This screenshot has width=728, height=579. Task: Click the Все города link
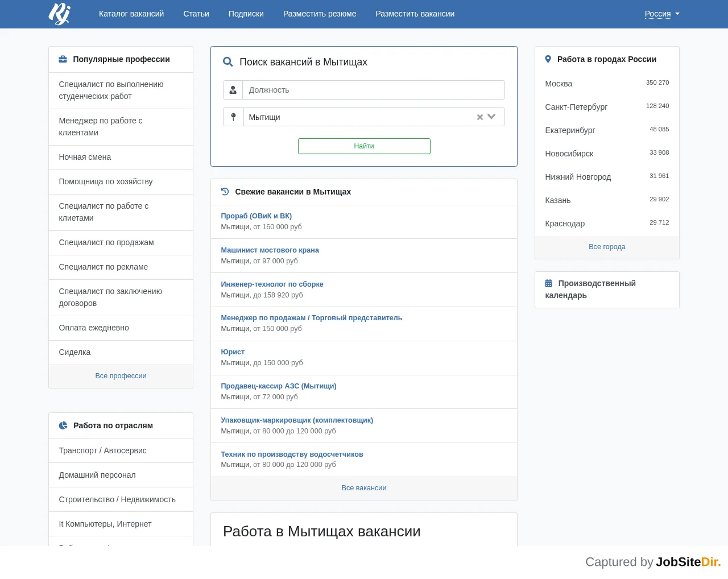(x=607, y=247)
